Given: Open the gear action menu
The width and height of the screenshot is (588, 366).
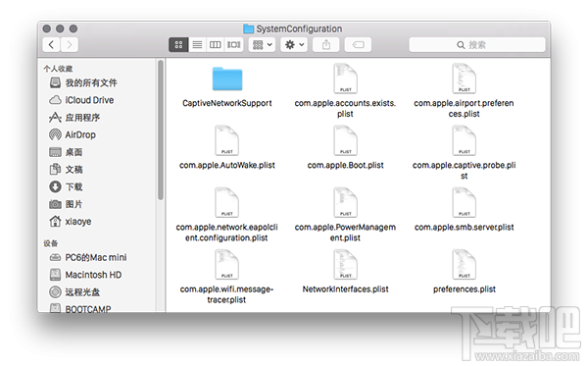Looking at the screenshot, I should click(x=294, y=45).
